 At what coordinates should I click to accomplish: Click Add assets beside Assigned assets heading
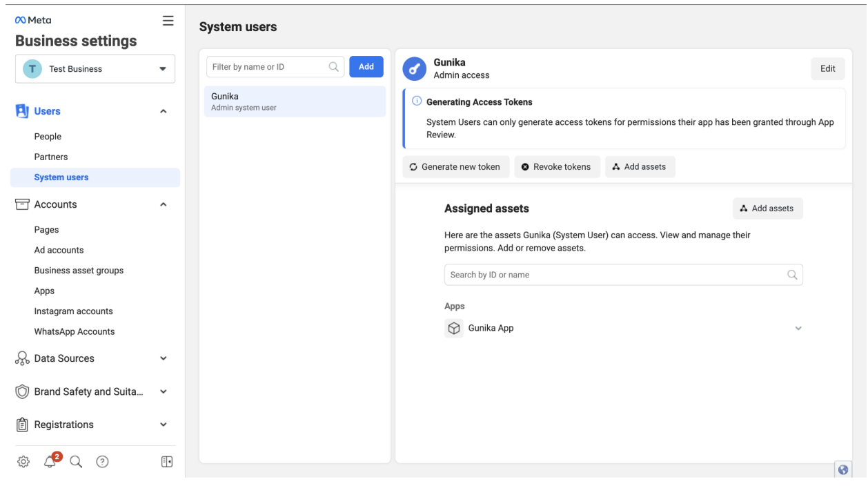click(x=767, y=208)
